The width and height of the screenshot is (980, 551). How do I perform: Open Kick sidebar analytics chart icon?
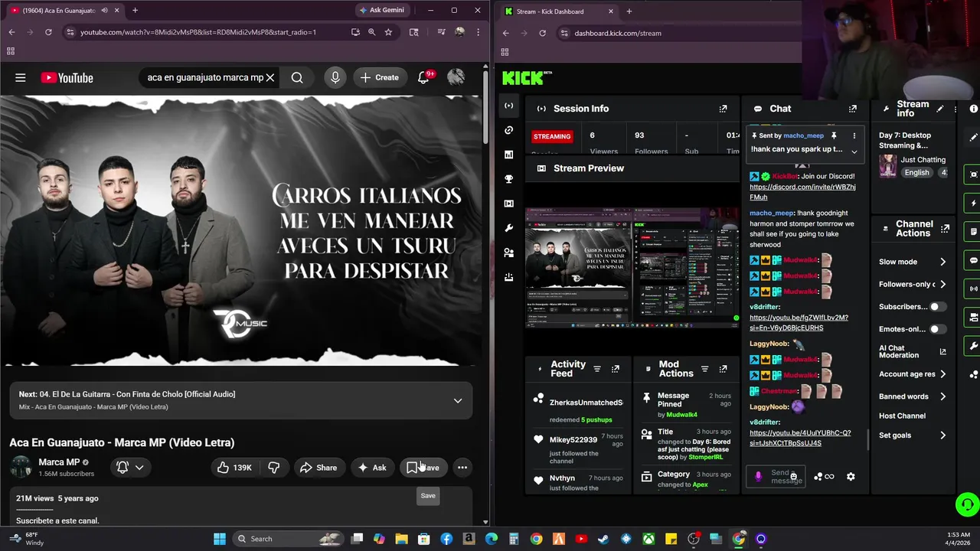pyautogui.click(x=508, y=155)
